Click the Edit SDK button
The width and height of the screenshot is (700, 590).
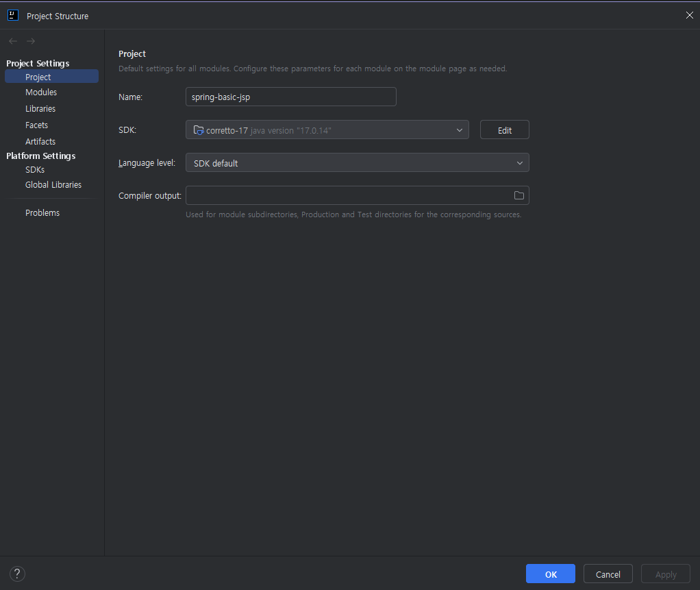point(505,130)
